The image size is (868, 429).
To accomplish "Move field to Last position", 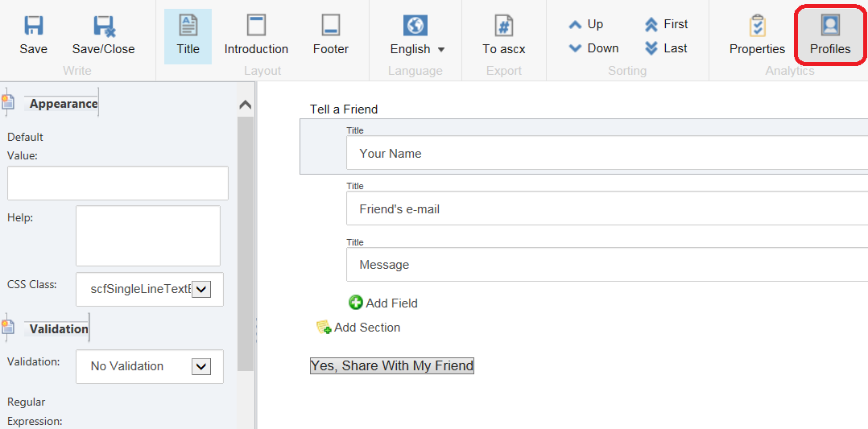I will tap(666, 48).
